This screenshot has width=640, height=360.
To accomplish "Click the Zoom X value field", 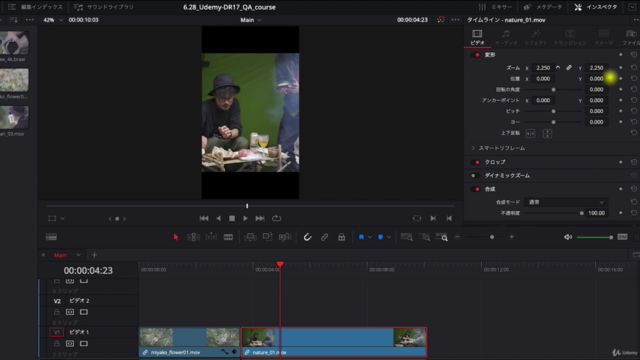I will click(x=543, y=68).
